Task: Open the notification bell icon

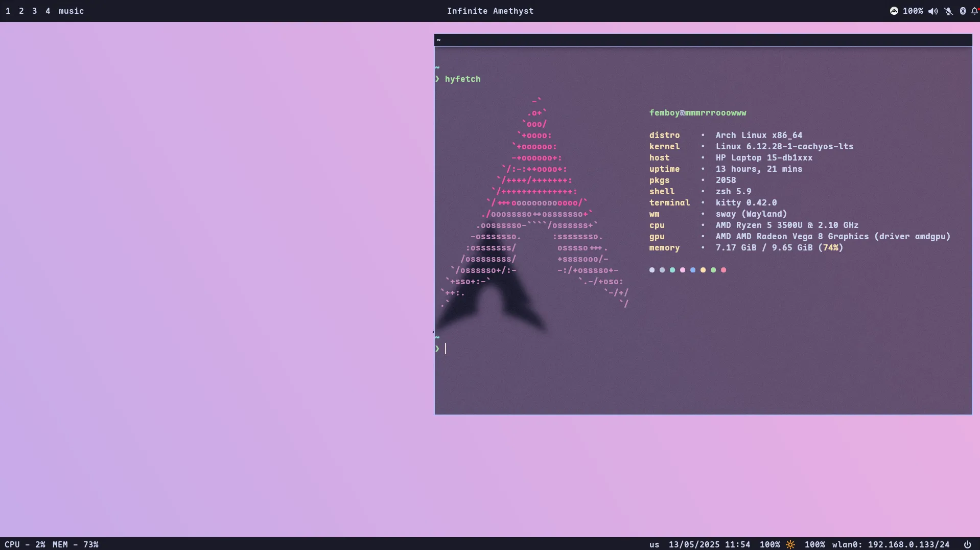Action: (975, 11)
